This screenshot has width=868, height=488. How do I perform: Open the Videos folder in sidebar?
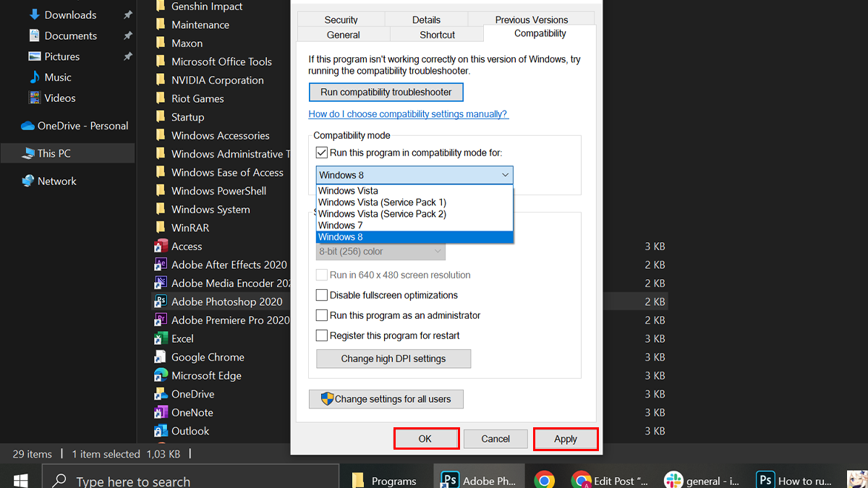pos(59,98)
